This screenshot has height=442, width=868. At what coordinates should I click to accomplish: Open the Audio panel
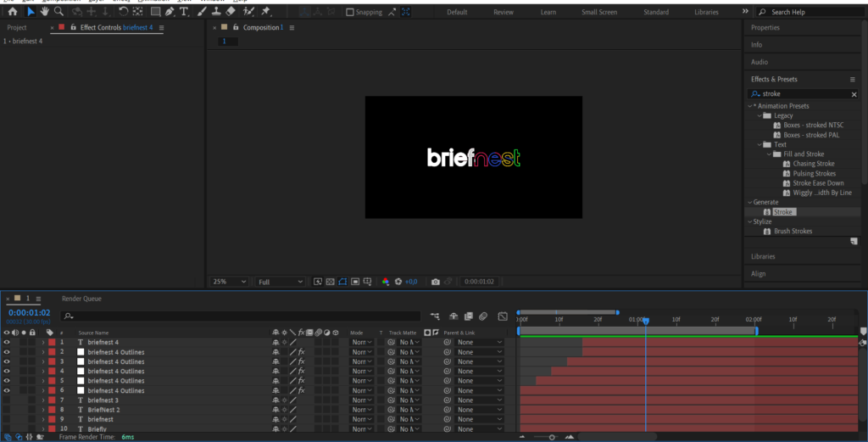pyautogui.click(x=759, y=62)
